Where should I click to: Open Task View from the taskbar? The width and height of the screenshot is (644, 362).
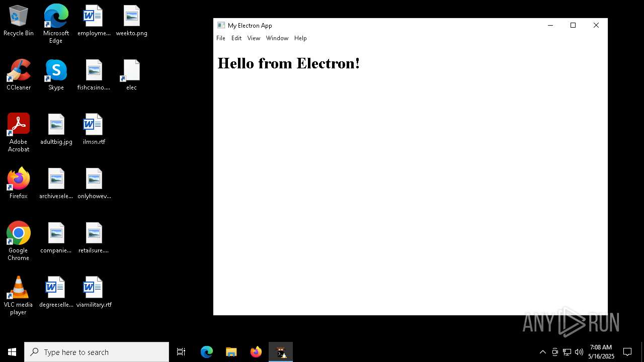coord(181,352)
